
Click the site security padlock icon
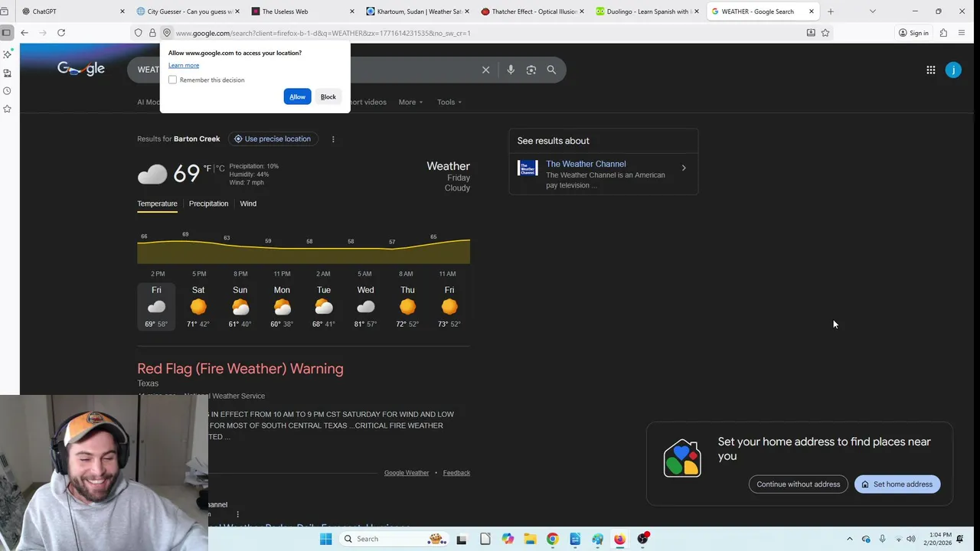point(152,33)
